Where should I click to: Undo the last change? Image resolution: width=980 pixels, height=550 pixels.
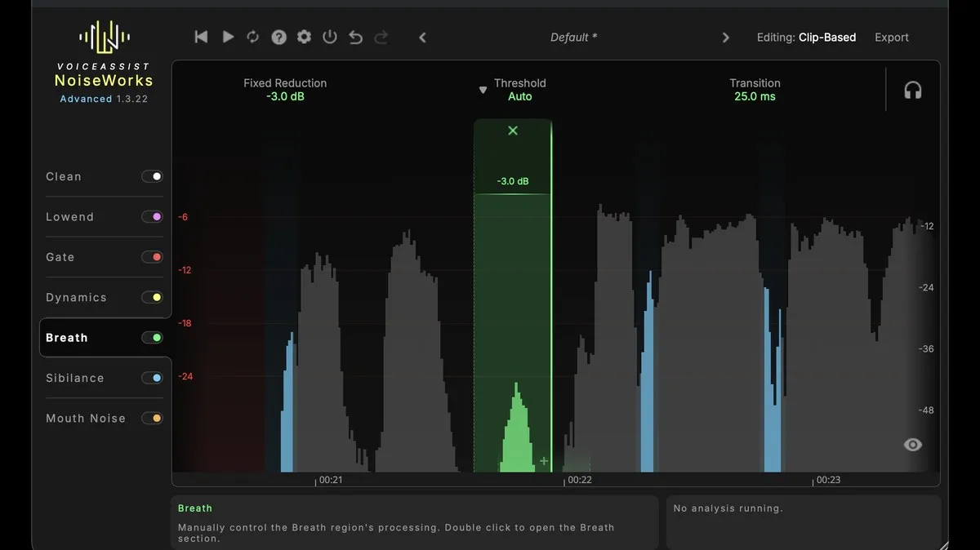355,37
